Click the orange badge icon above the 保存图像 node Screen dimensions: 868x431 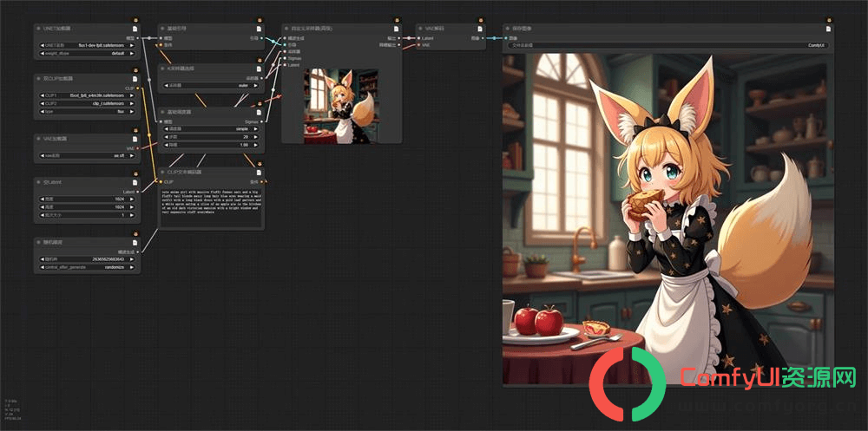tap(829, 20)
